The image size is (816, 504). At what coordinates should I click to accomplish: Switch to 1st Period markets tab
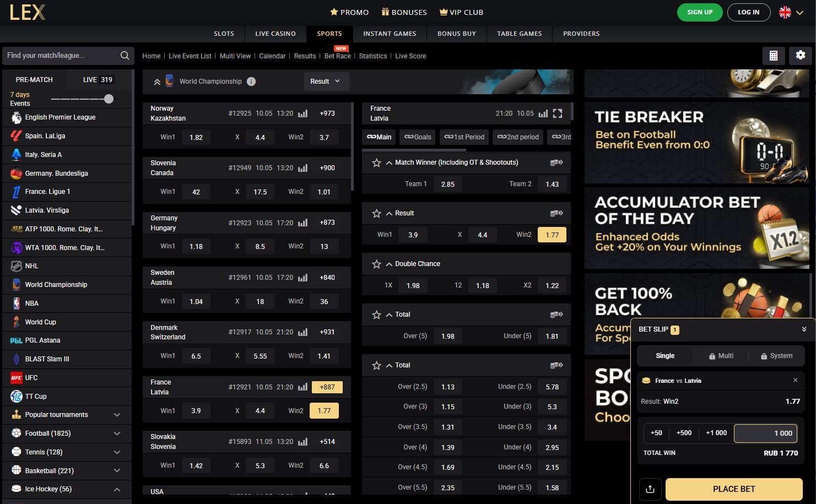pyautogui.click(x=464, y=137)
